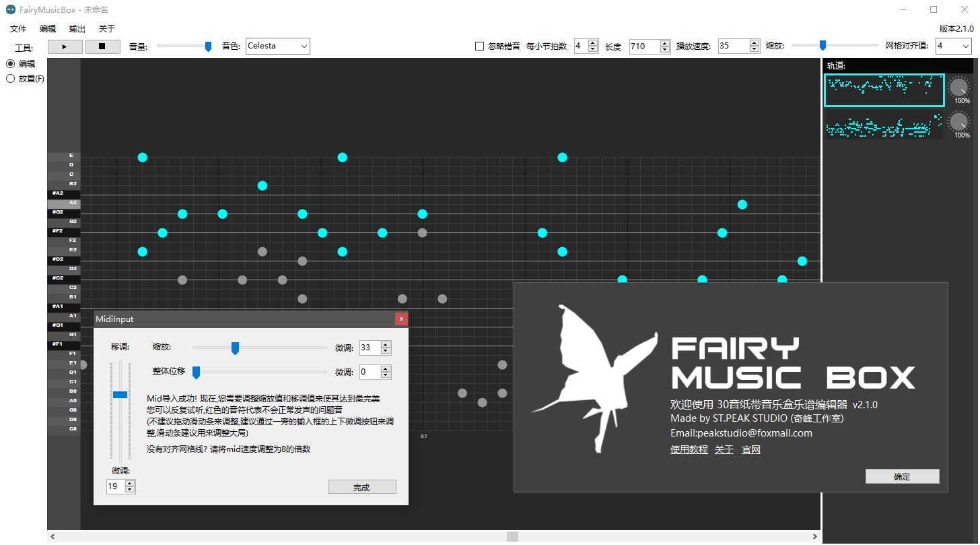Decrease 播放速度 with down arrow
Viewport: 980px width, 545px height.
point(755,50)
